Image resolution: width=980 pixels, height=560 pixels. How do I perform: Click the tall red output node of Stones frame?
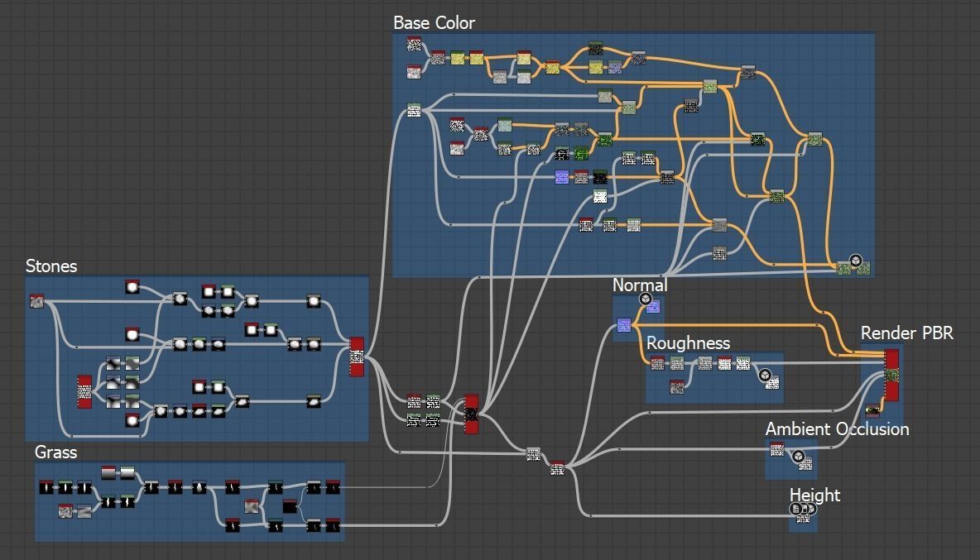356,357
